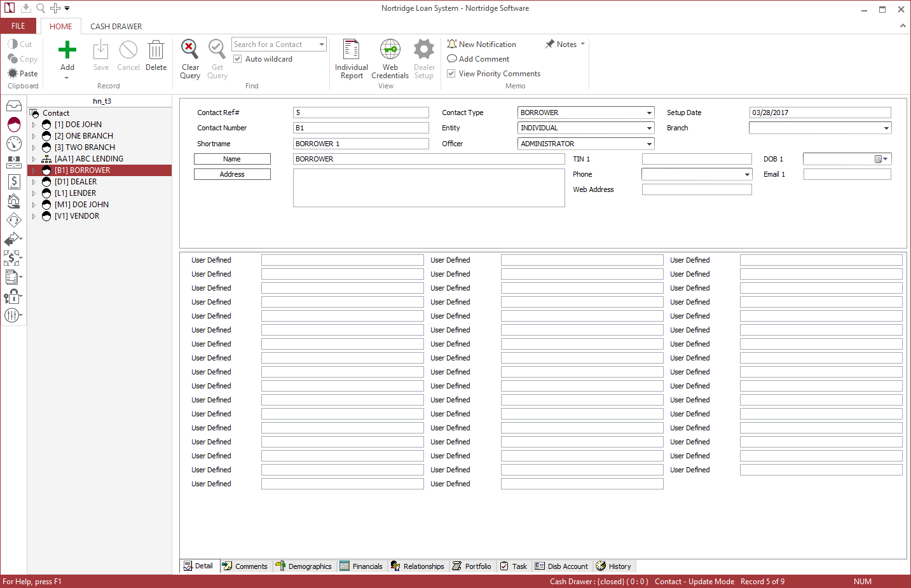Click the quick access magnifier icon
This screenshot has height=588, width=911.
click(x=40, y=8)
